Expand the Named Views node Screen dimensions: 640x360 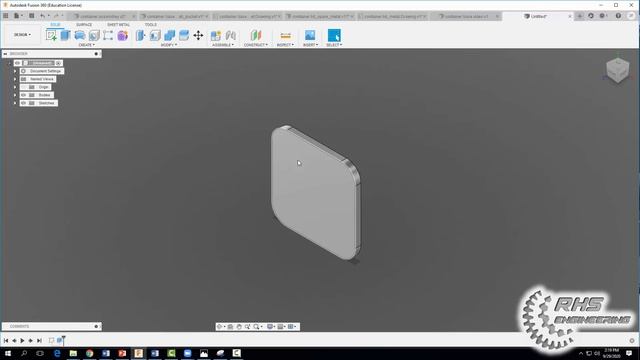[x=15, y=79]
